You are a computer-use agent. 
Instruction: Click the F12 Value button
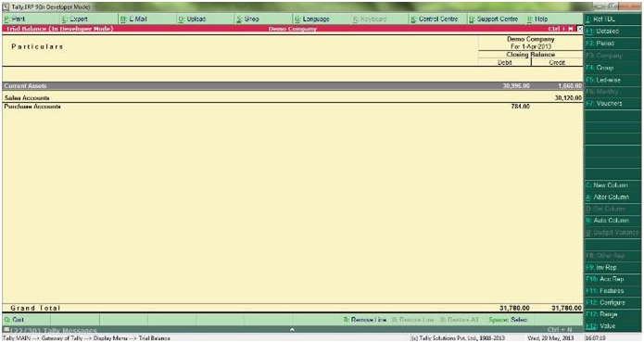coord(612,326)
